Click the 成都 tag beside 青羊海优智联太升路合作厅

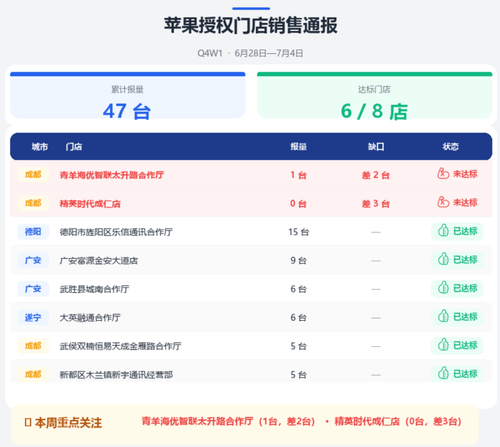[x=33, y=175]
